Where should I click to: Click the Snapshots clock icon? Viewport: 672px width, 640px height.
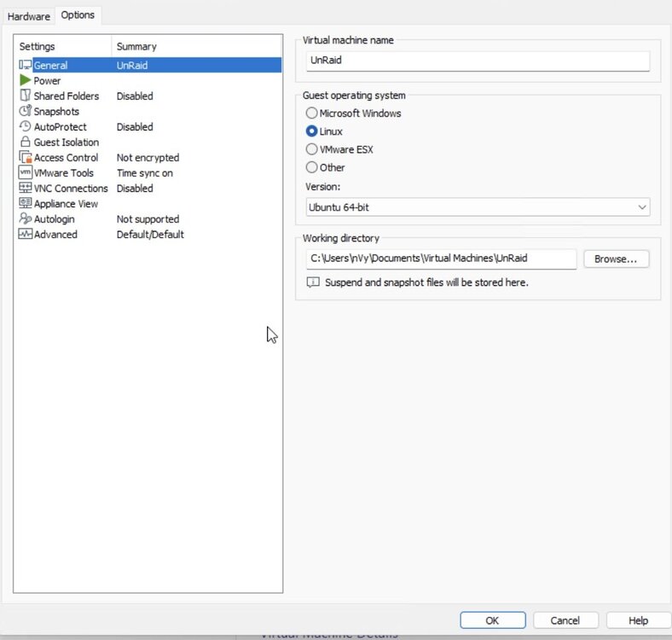[26, 111]
